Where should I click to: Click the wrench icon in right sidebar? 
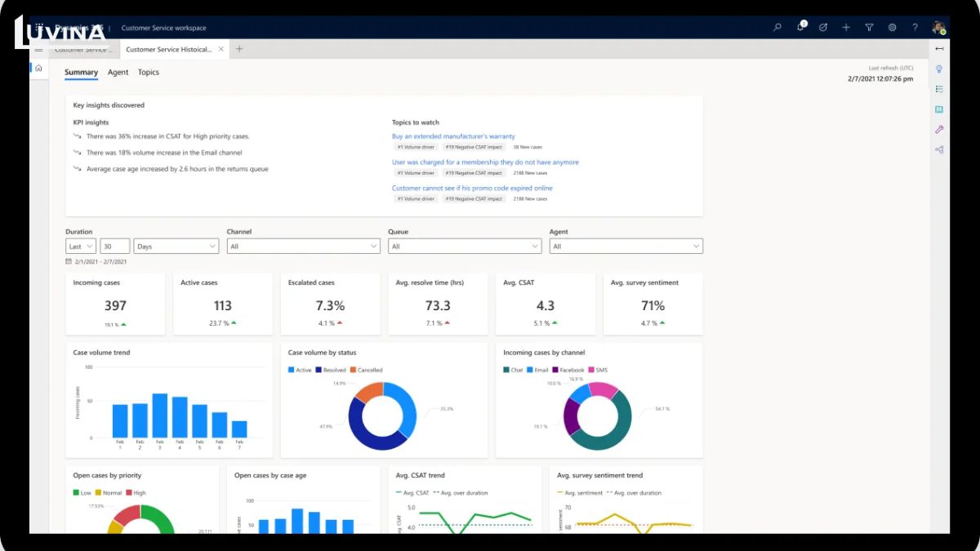(939, 130)
